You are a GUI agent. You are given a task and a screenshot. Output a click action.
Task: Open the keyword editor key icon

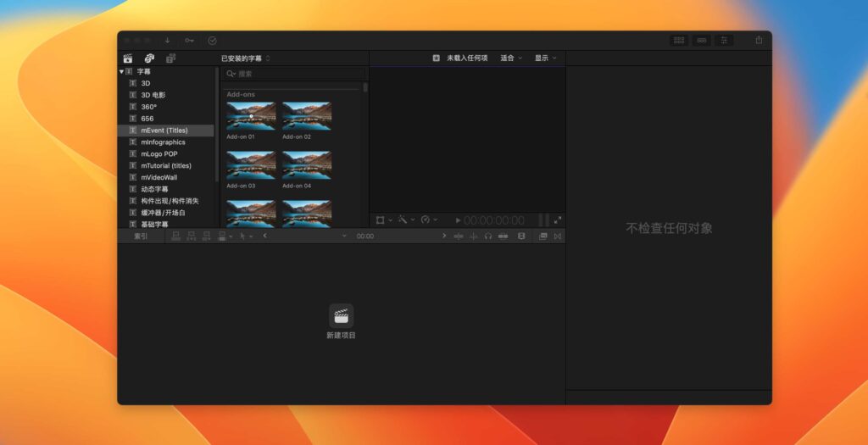tap(189, 41)
